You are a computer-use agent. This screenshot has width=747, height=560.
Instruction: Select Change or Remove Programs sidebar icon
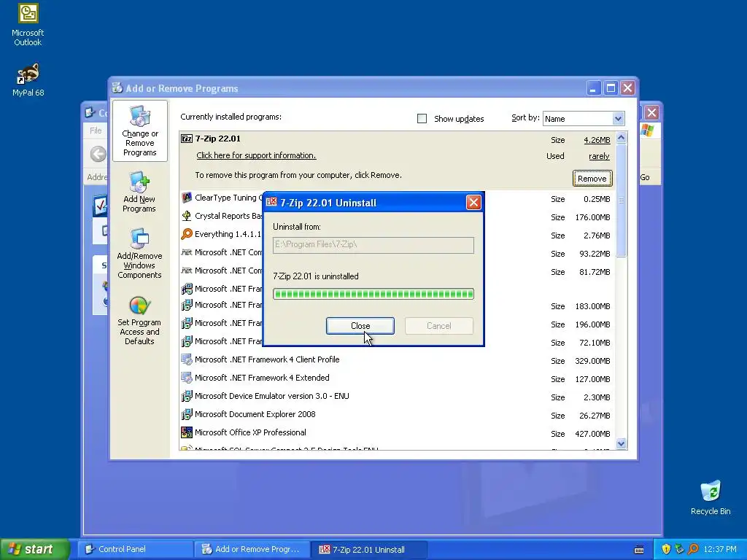(139, 131)
